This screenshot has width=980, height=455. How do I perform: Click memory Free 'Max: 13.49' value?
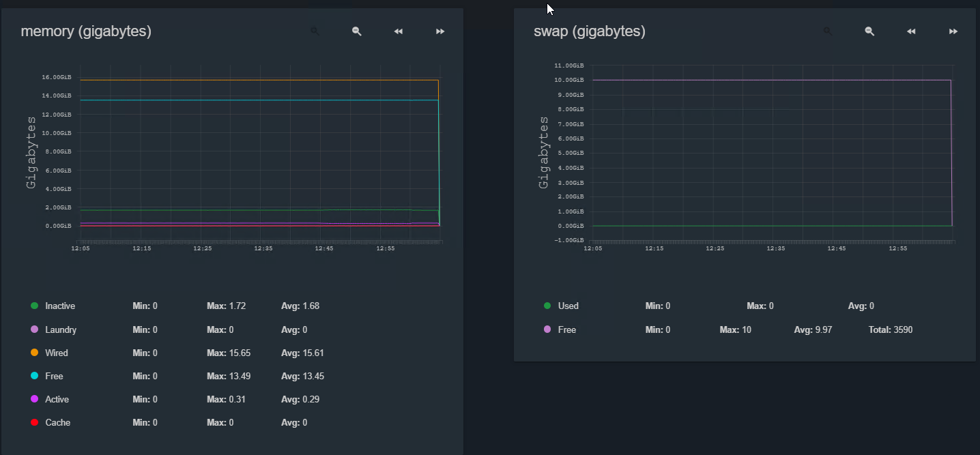(x=229, y=376)
